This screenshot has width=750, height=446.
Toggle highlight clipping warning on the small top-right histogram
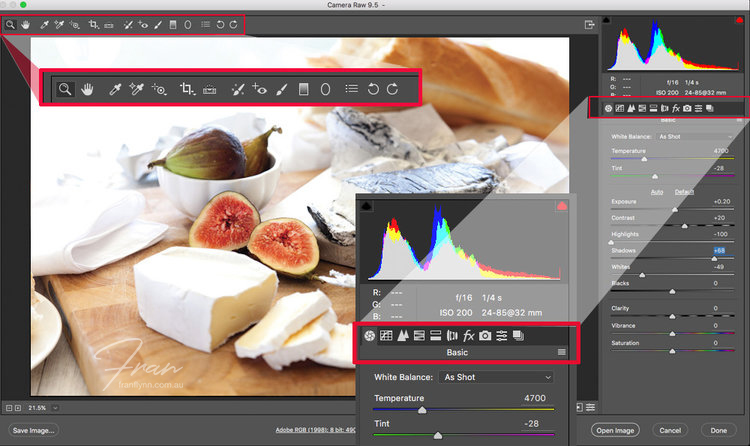point(739,20)
